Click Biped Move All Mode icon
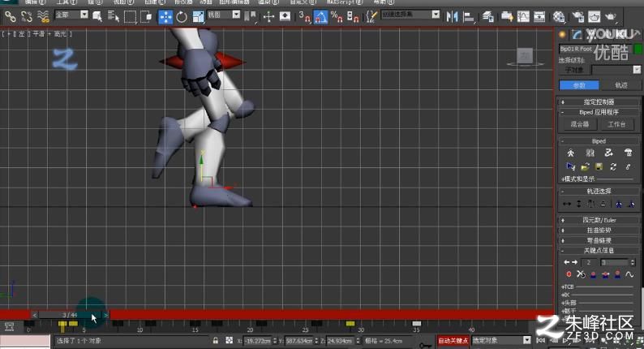 point(628,166)
